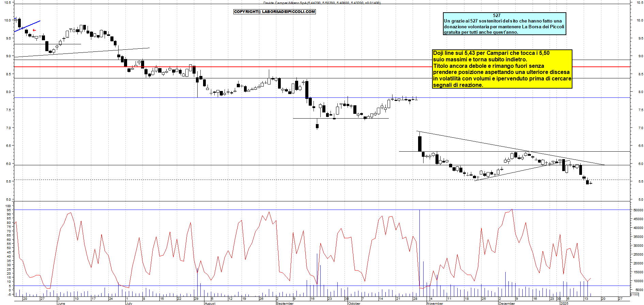
Task: Click the "-5" oscillator scale value
Action: [x=9, y=294]
